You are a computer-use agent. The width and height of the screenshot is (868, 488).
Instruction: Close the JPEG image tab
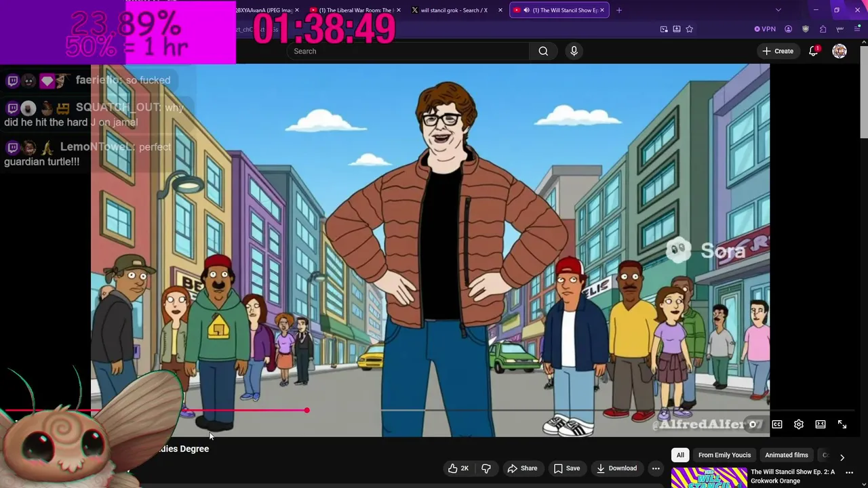point(297,10)
